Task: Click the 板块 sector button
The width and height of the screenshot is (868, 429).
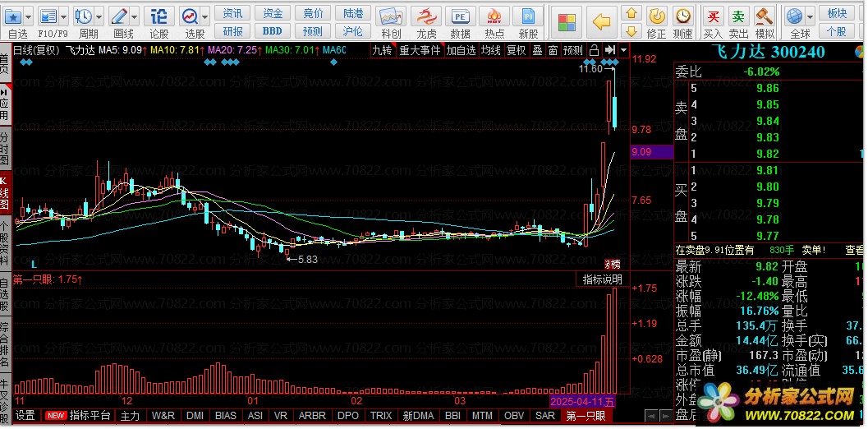Action: [x=837, y=13]
